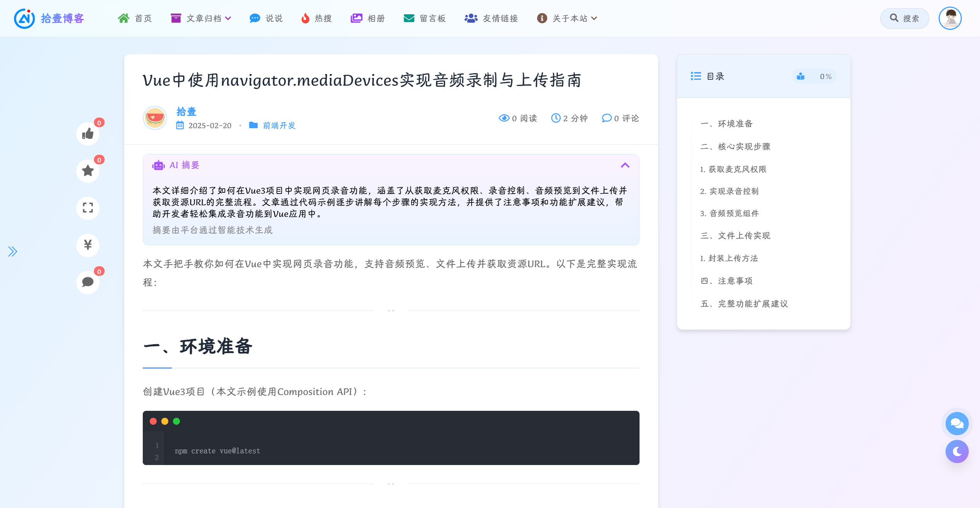Open the 友情链接 menu item
This screenshot has width=980, height=508.
[491, 18]
